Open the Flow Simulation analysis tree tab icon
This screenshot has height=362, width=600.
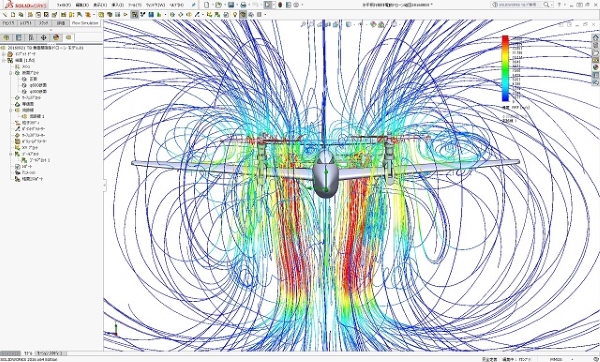point(68,37)
